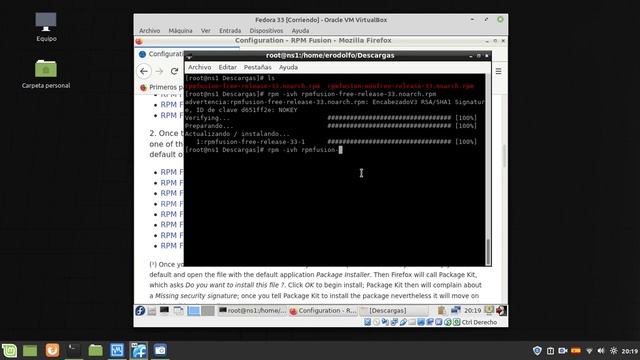Select the Fedora VM icon in host panel
Viewport: 640px width, 360px height.
coord(139,350)
